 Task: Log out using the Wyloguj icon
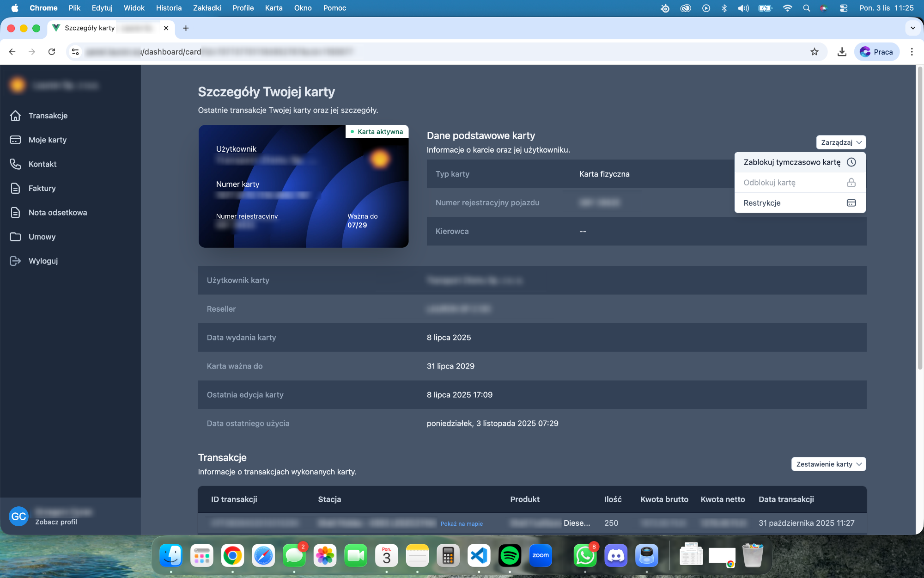[x=16, y=261]
